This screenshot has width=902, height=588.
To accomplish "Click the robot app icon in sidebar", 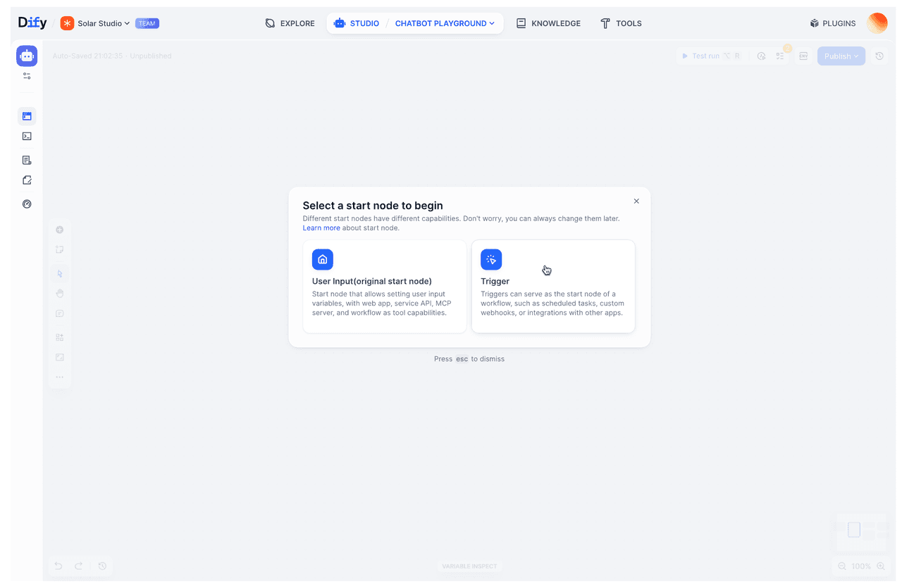I will click(x=27, y=56).
